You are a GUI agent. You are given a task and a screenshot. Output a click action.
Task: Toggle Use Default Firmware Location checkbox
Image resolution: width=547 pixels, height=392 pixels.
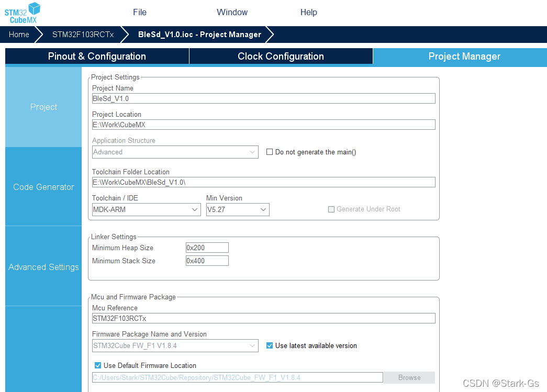point(98,365)
